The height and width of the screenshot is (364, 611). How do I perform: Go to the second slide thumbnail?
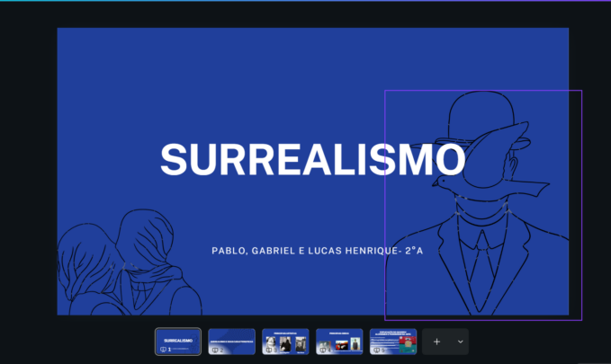click(x=231, y=338)
